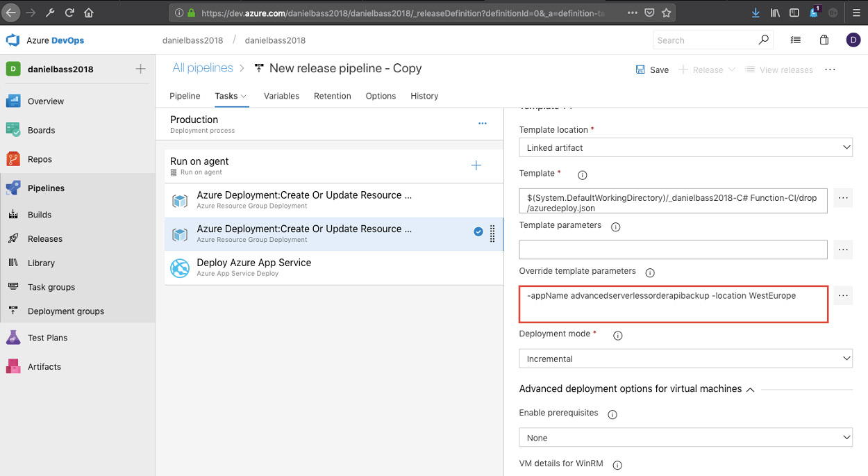This screenshot has width=868, height=476.
Task: Add new item with plus next to danielbass2018
Action: pyautogui.click(x=140, y=69)
